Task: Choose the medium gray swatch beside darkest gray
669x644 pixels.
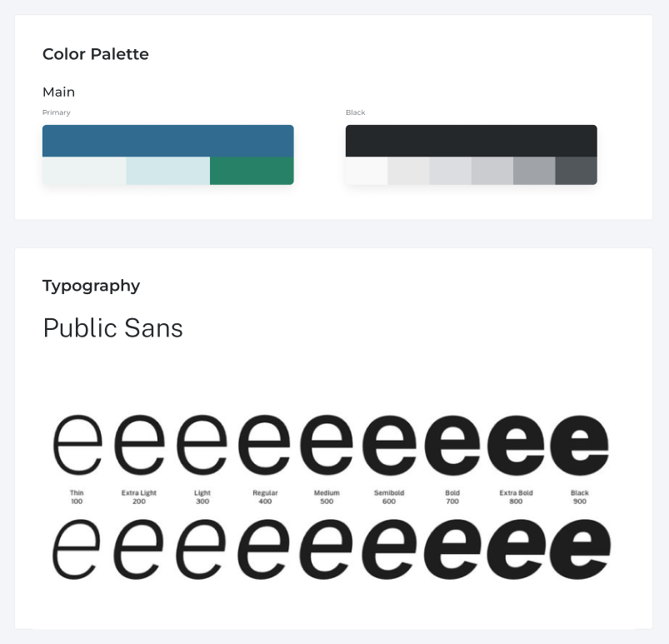Action: [x=534, y=171]
